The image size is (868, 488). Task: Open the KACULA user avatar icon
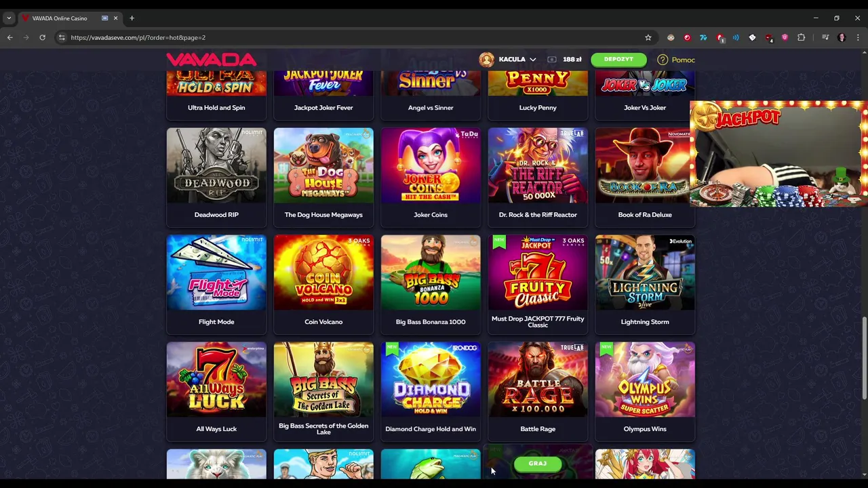click(486, 60)
